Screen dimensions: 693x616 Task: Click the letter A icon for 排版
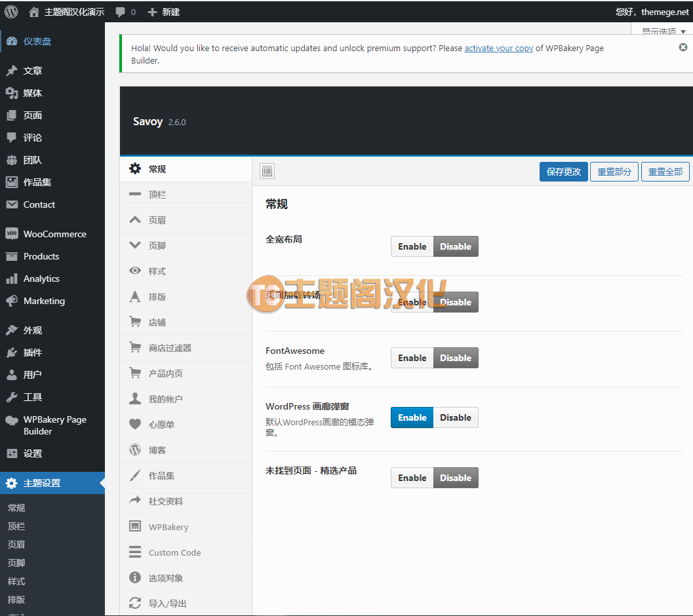click(135, 296)
